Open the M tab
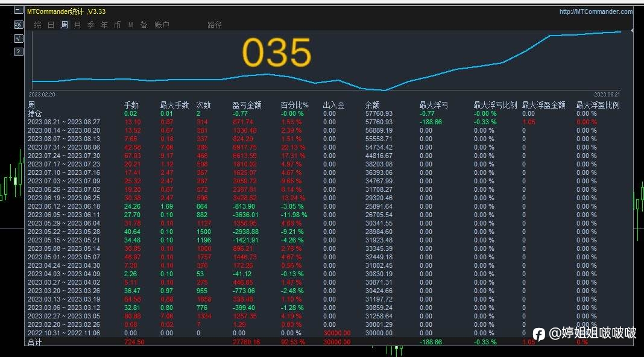644x357 pixels. 130,25
